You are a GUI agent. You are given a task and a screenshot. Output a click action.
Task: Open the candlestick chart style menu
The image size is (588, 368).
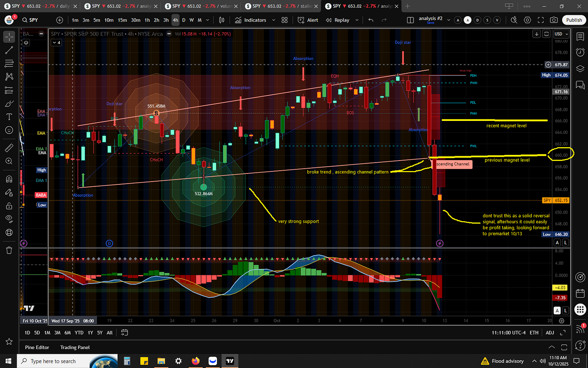coord(222,20)
